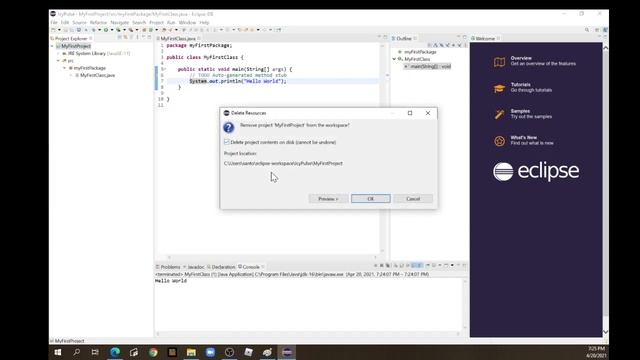Screen dimensions: 640x360
Task: Click the System.out.println code line
Action: [238, 81]
